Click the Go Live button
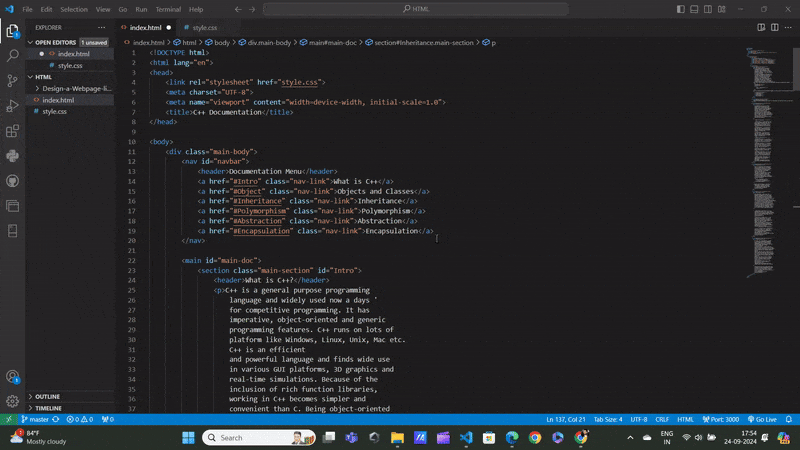The width and height of the screenshot is (800, 450). tap(762, 419)
